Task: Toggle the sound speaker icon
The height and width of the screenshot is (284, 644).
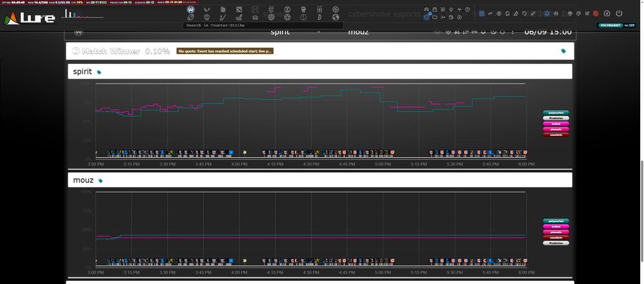Action: 556,13
